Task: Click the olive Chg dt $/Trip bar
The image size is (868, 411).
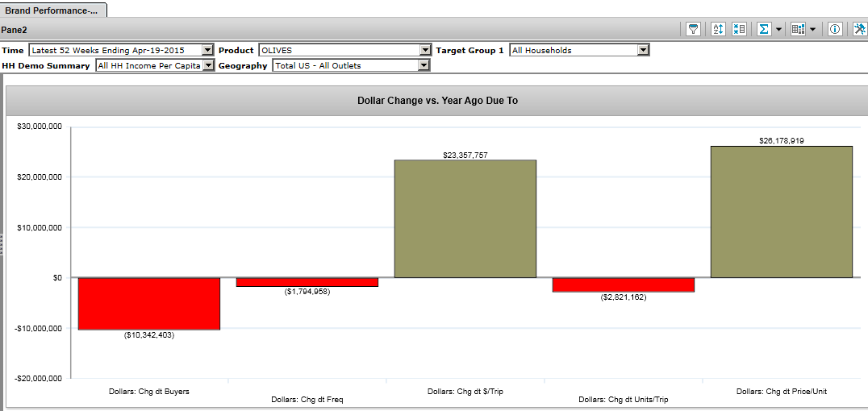Action: coord(465,218)
